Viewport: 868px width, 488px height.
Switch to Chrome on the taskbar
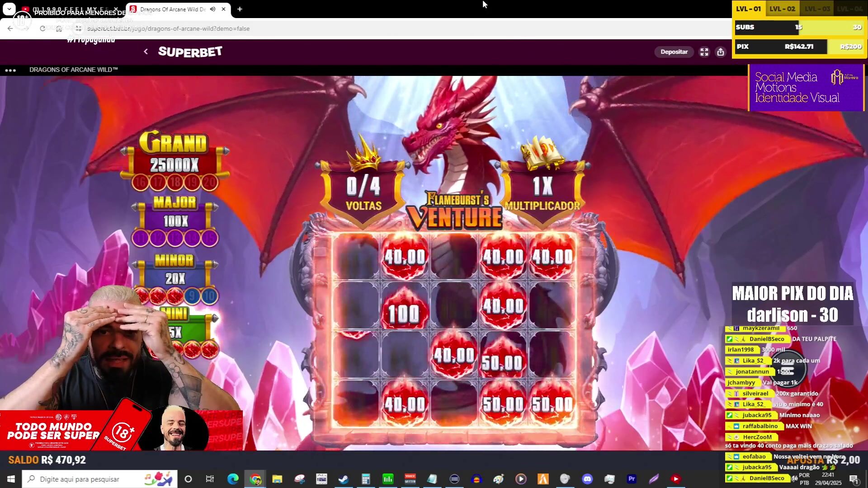click(255, 479)
